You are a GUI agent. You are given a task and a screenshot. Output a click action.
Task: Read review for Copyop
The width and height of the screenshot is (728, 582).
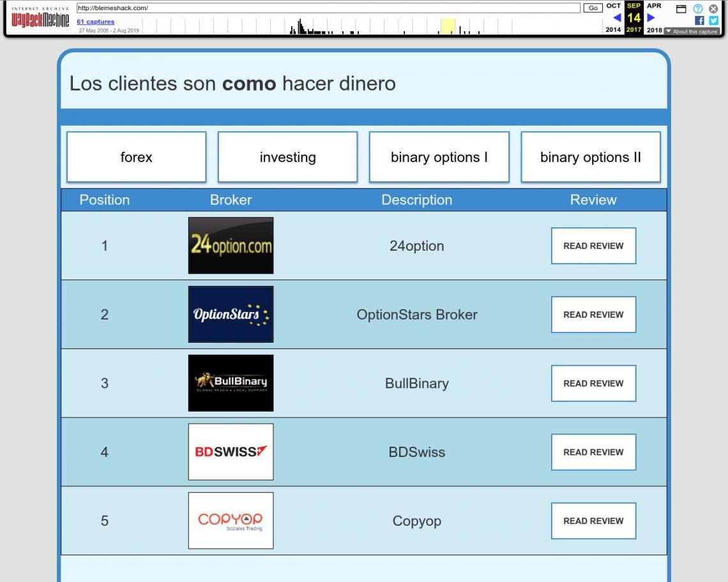tap(593, 520)
